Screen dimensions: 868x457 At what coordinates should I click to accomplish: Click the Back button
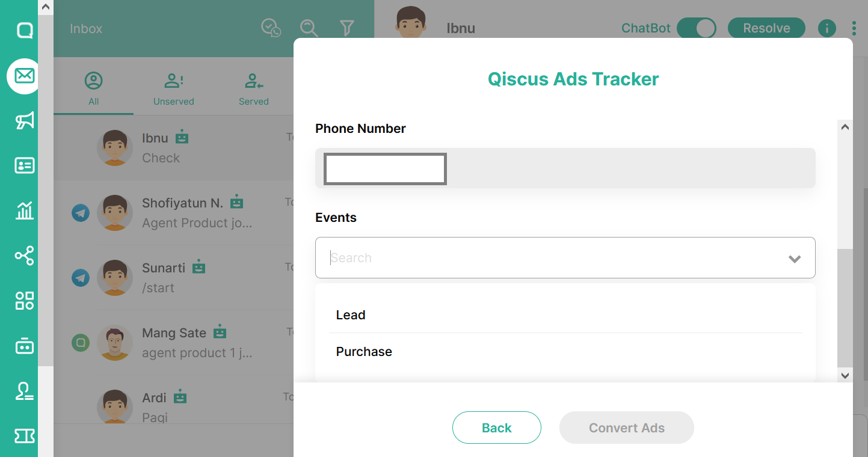[496, 428]
